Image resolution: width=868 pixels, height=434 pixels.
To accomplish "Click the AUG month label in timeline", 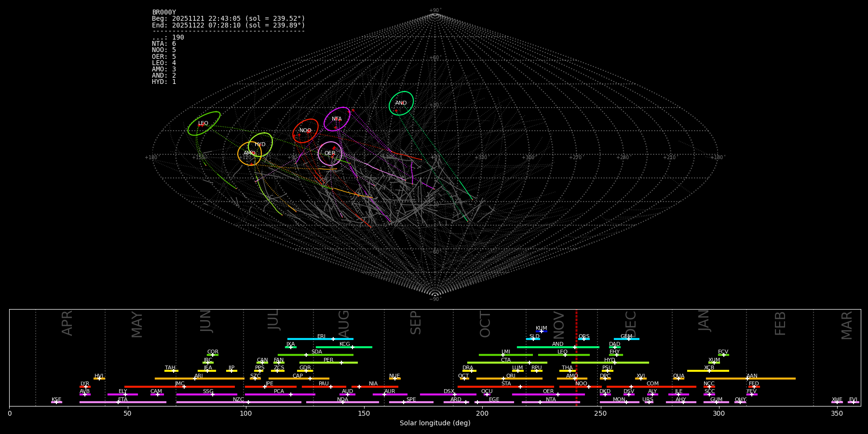I will [x=343, y=324].
